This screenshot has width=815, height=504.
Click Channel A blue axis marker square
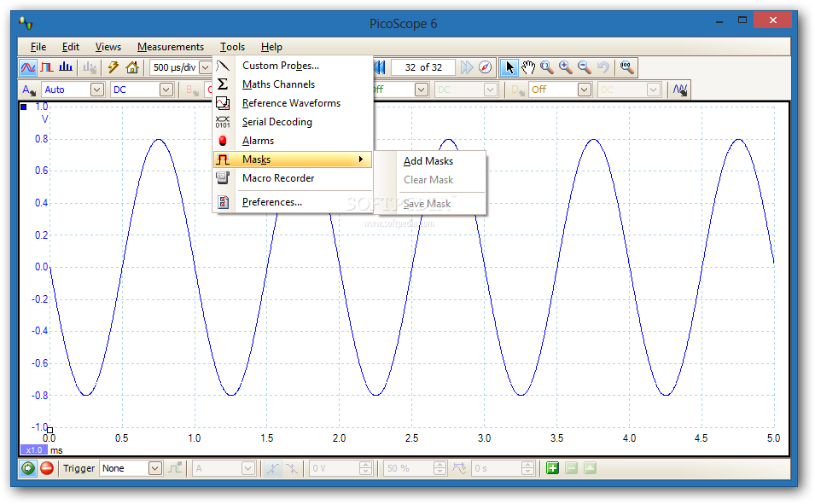[23, 107]
